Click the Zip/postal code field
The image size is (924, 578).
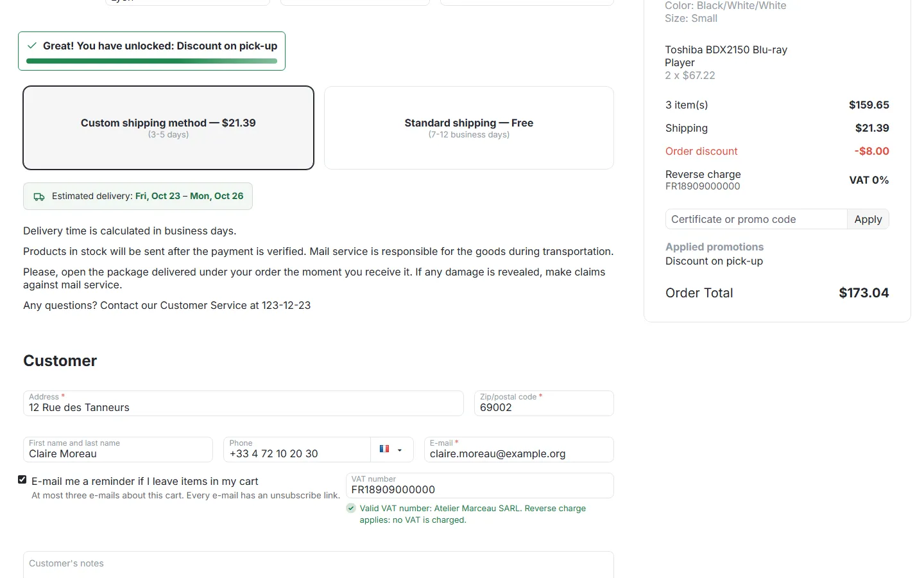coord(544,403)
